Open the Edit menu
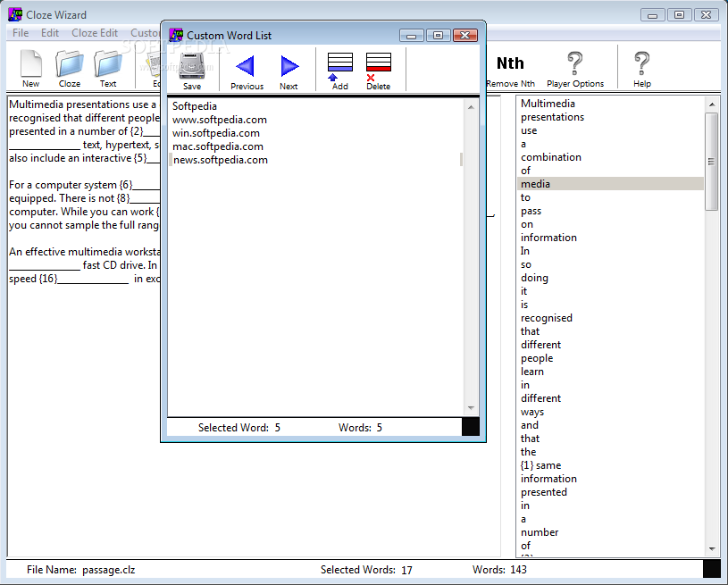 (x=50, y=33)
